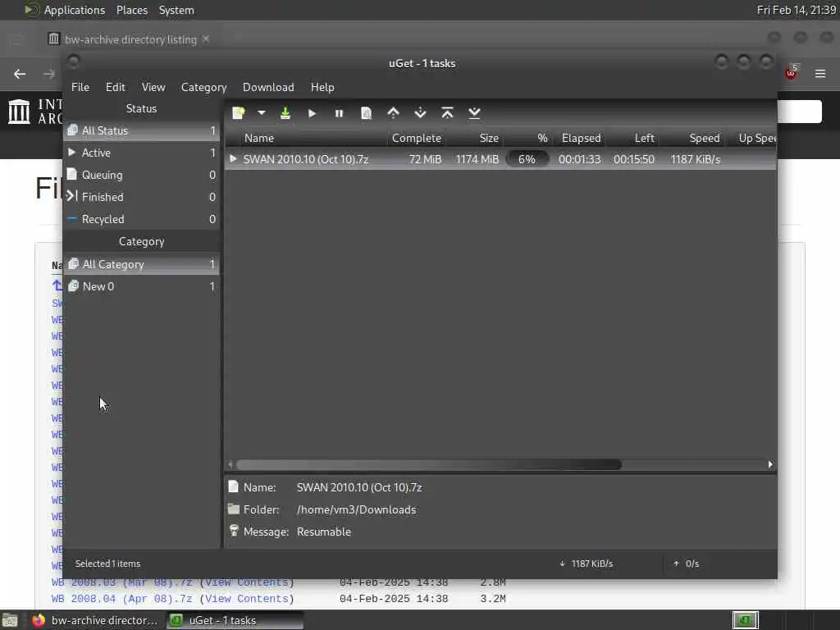Image resolution: width=840 pixels, height=630 pixels.
Task: Click the /home/vm3/Downloads folder path
Action: [356, 509]
